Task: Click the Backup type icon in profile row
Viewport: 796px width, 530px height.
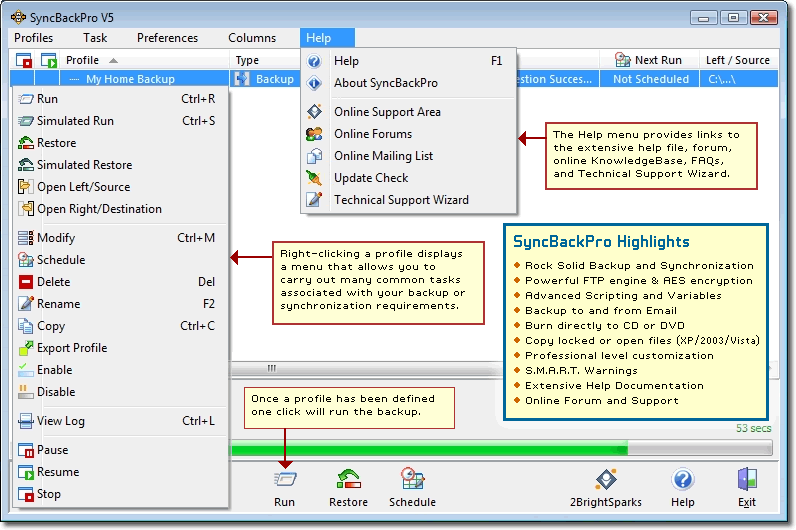Action: 242,79
